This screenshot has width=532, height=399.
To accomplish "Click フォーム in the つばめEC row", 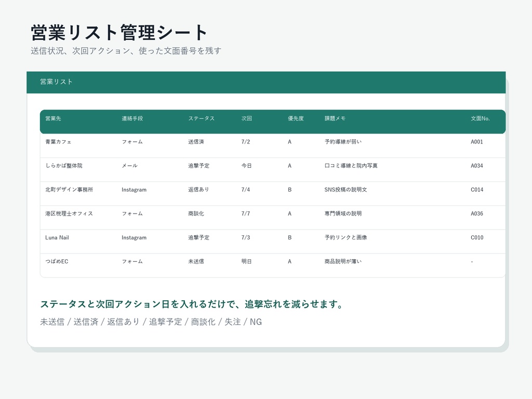I will pyautogui.click(x=132, y=261).
